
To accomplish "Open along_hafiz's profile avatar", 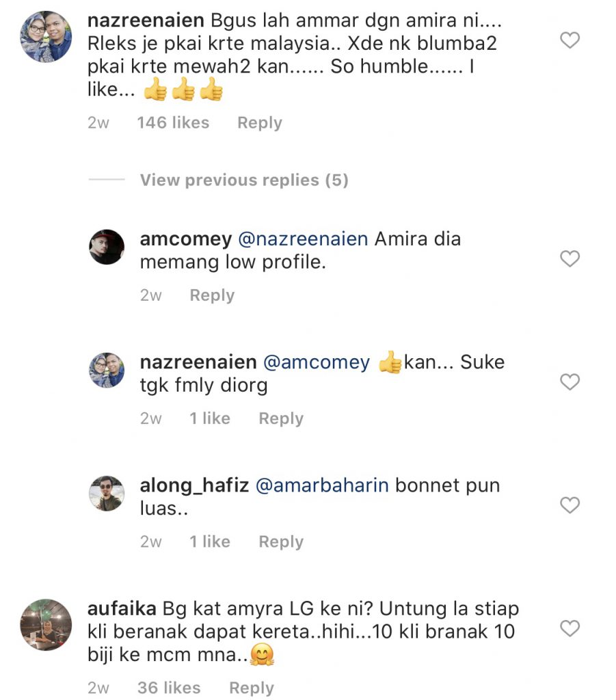I will (107, 493).
